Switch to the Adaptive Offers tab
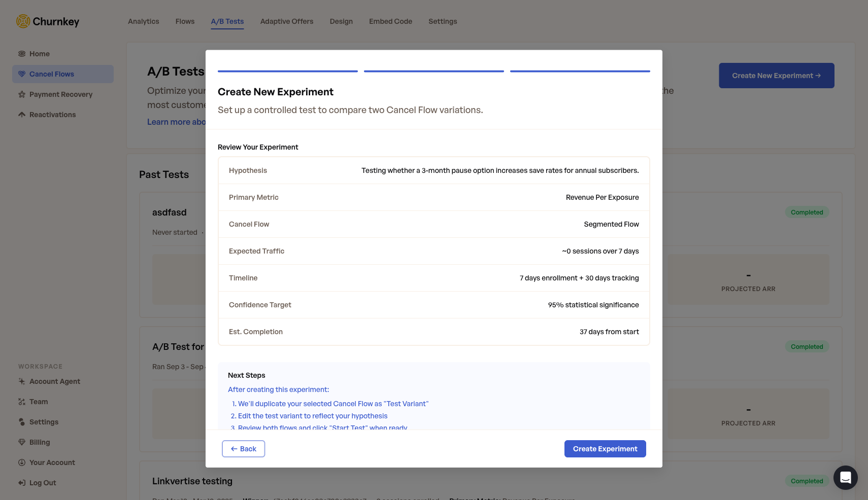Viewport: 868px width, 500px height. [286, 21]
